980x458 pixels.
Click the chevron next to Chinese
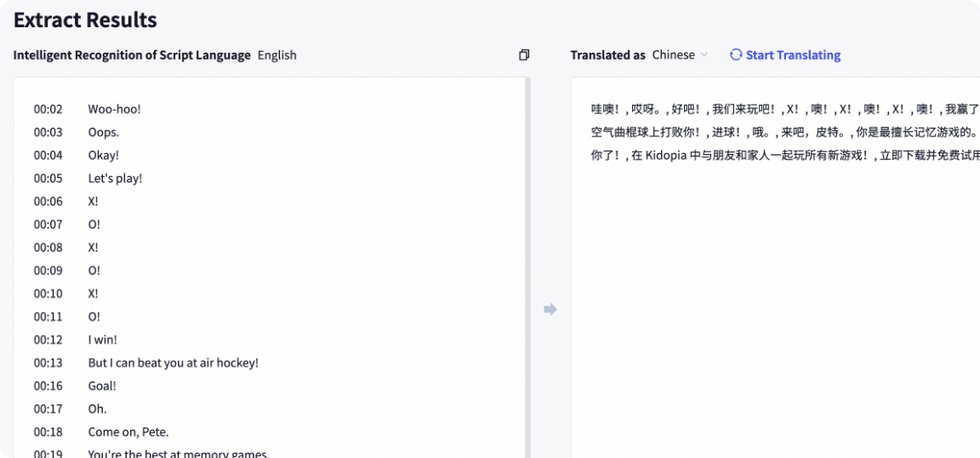coord(704,55)
